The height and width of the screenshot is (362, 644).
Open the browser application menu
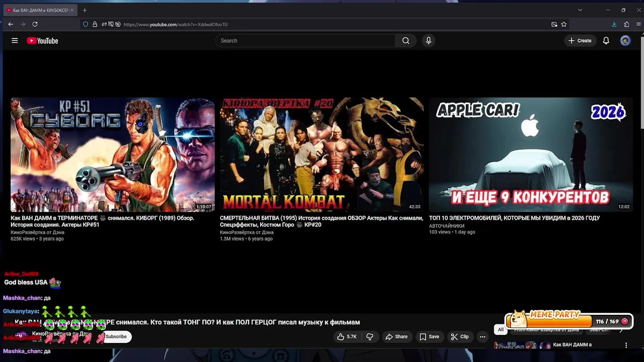639,24
